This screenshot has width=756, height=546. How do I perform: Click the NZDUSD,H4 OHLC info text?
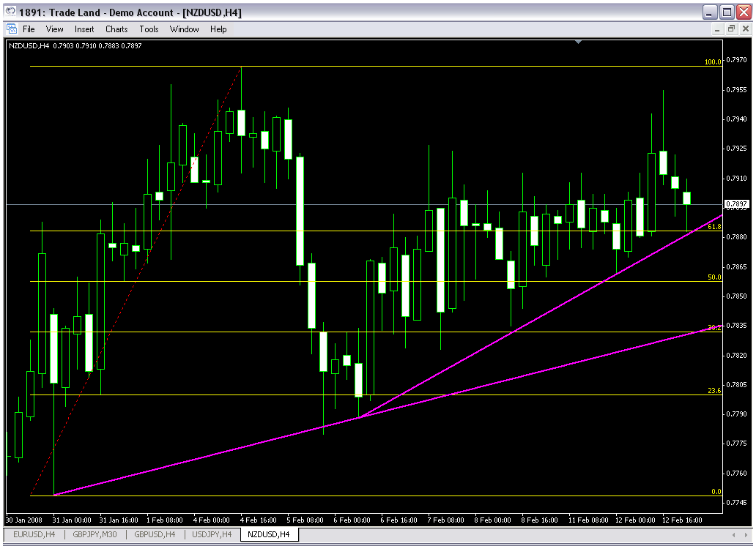point(75,46)
